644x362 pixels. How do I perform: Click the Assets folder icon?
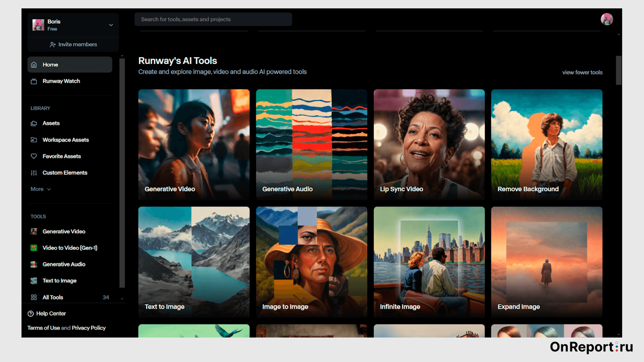point(34,123)
